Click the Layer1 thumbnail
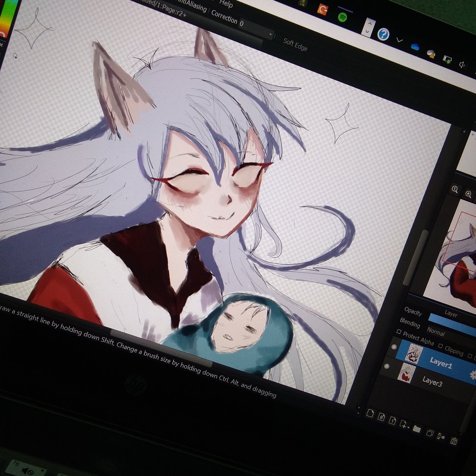The height and width of the screenshot is (476, 476). point(415,354)
